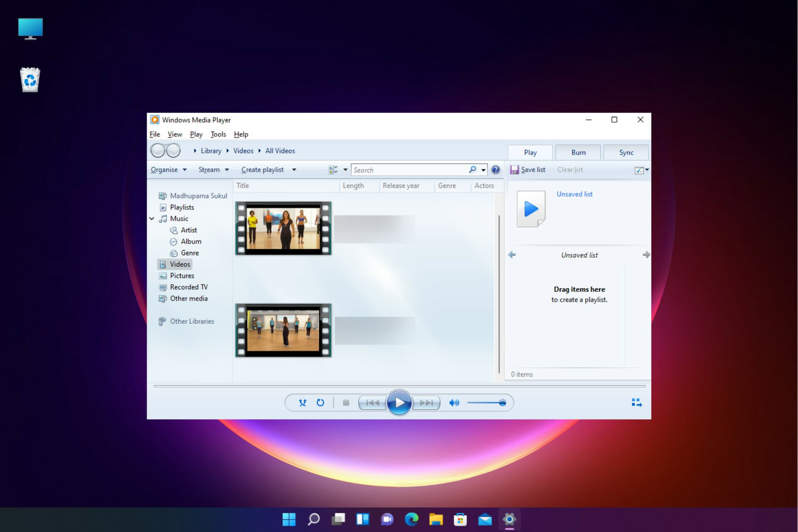The width and height of the screenshot is (798, 532).
Task: Open the view options dropdown arrow
Action: click(345, 170)
